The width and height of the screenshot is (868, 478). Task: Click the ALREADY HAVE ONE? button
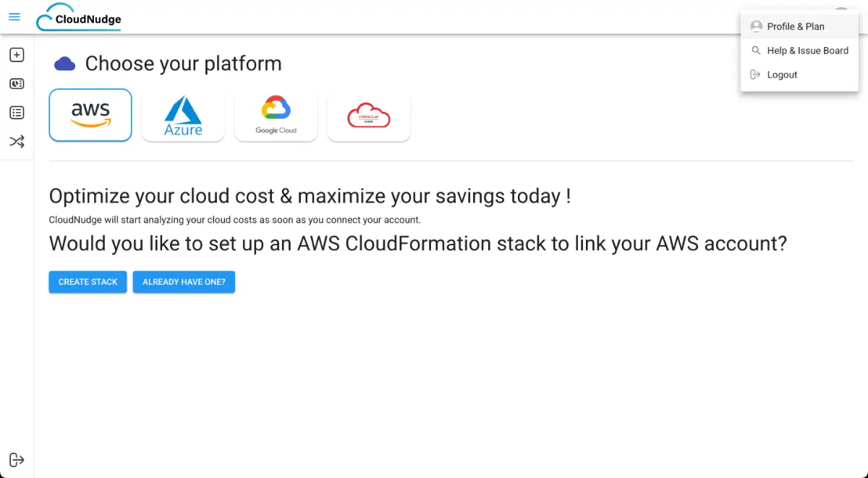pos(184,282)
